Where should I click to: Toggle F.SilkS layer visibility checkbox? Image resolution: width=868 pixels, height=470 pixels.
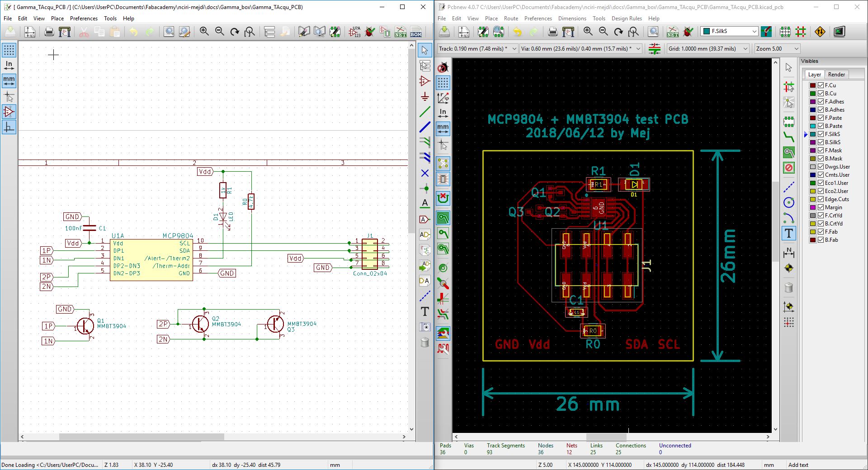[x=821, y=134]
